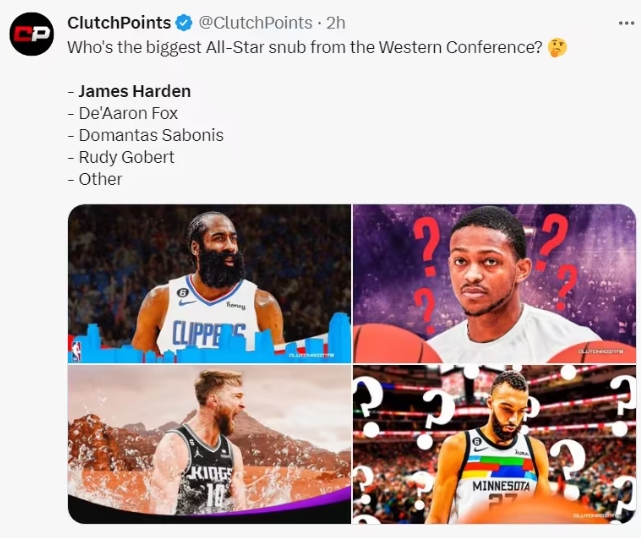Viewport: 641px width, 538px height.
Task: Click the ClutchPoints profile avatar logo
Action: (x=31, y=34)
